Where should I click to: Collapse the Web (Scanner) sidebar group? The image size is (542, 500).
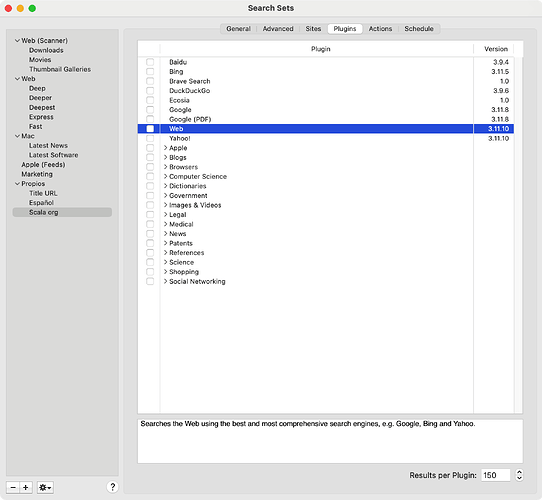[x=17, y=40]
